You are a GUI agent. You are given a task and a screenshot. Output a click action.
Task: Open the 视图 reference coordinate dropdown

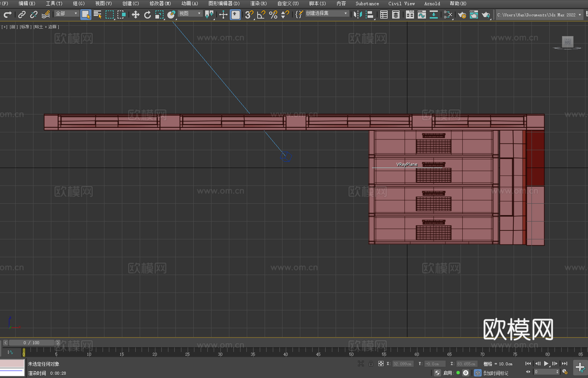click(x=190, y=13)
